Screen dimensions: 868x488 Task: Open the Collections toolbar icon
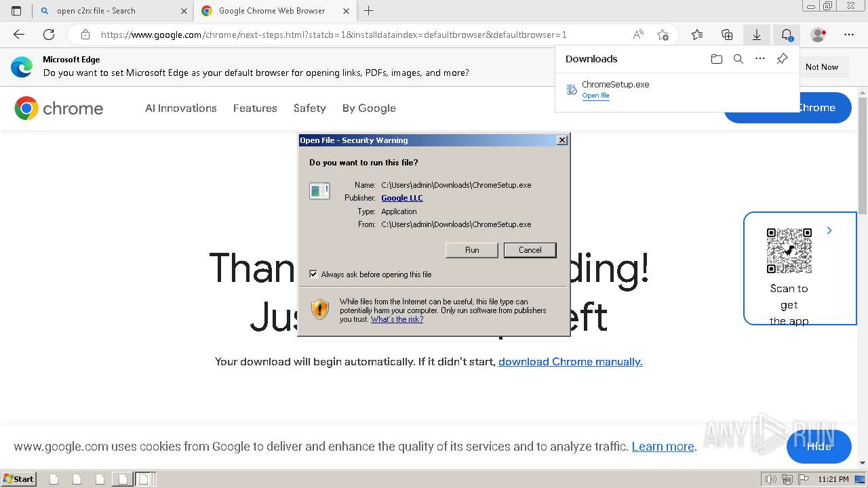727,35
